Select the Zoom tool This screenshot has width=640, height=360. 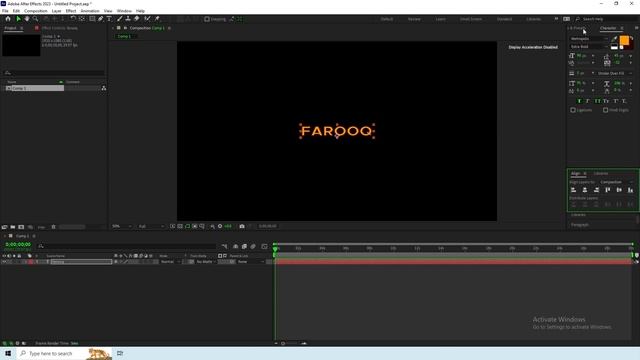[36, 19]
